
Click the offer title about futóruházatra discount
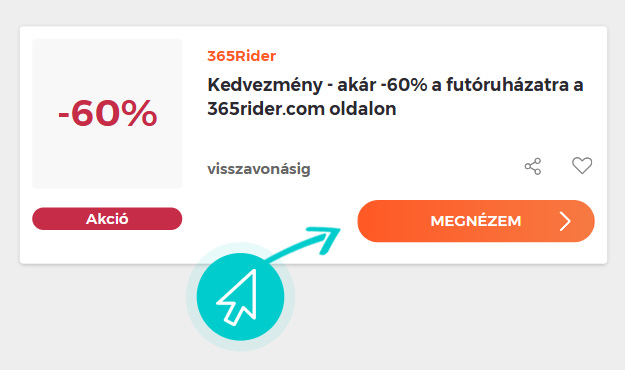(x=395, y=96)
